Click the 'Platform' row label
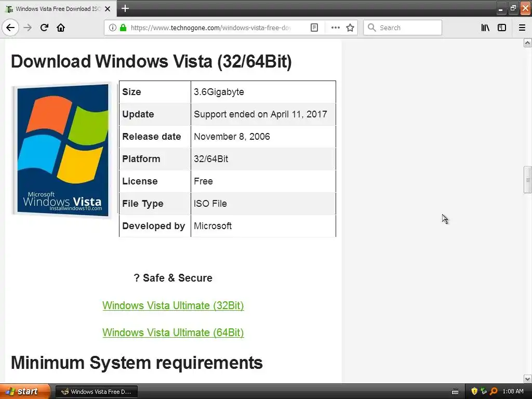The image size is (532, 399). click(x=141, y=159)
